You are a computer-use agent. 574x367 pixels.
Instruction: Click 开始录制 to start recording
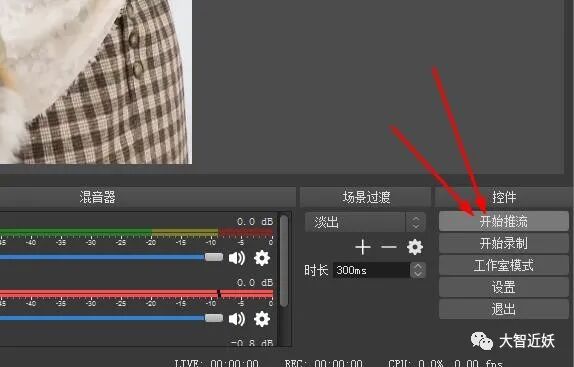(x=504, y=243)
